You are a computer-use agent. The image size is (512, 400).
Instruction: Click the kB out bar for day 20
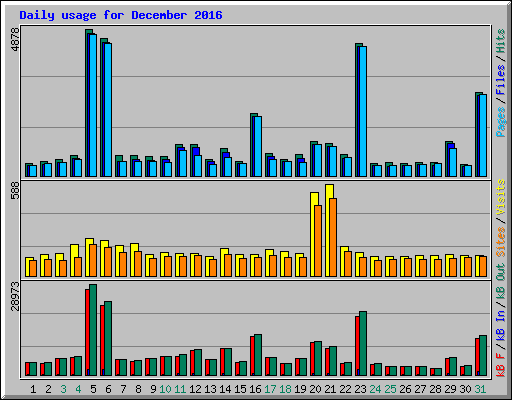pyautogui.click(x=318, y=358)
